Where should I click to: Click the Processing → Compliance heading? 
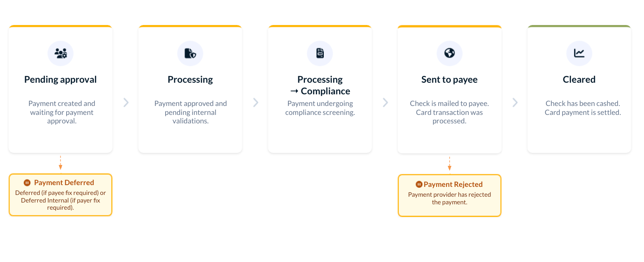click(320, 85)
